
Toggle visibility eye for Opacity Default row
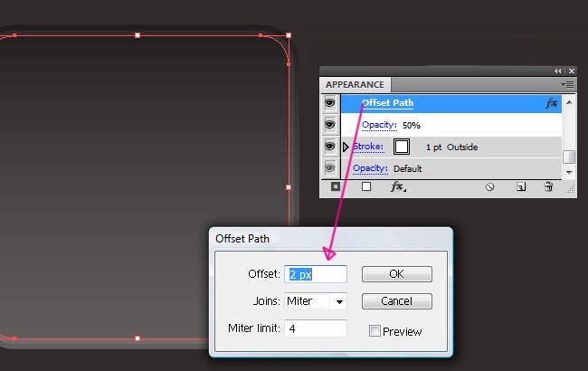coord(329,168)
